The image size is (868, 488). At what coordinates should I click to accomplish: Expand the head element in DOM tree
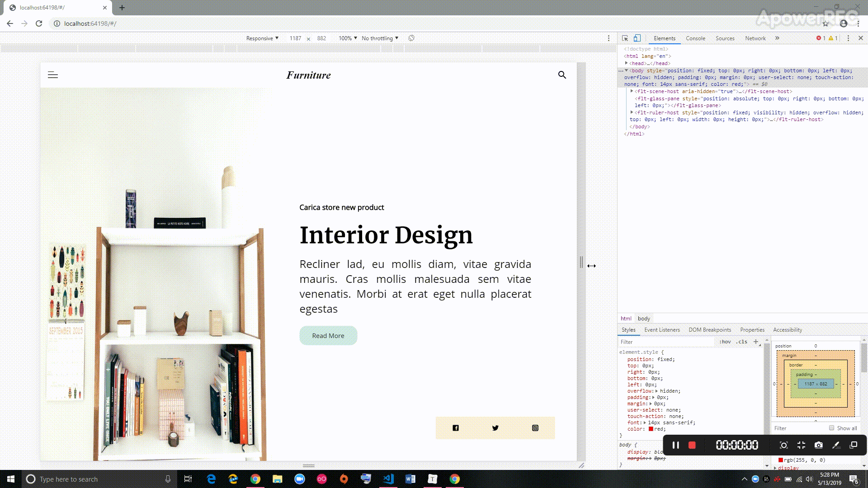point(627,63)
